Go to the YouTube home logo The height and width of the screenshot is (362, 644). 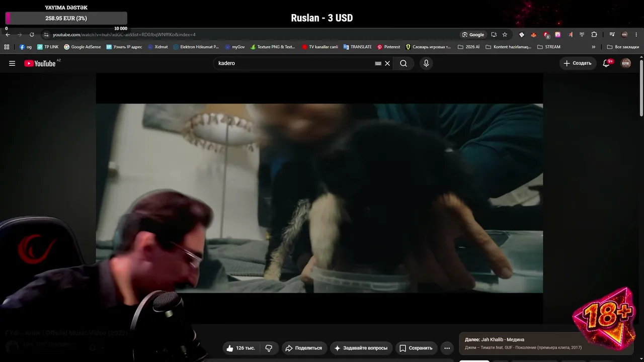40,63
